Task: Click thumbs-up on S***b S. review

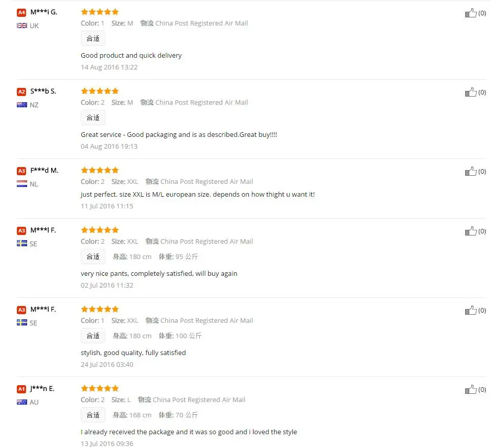Action: pyautogui.click(x=471, y=92)
